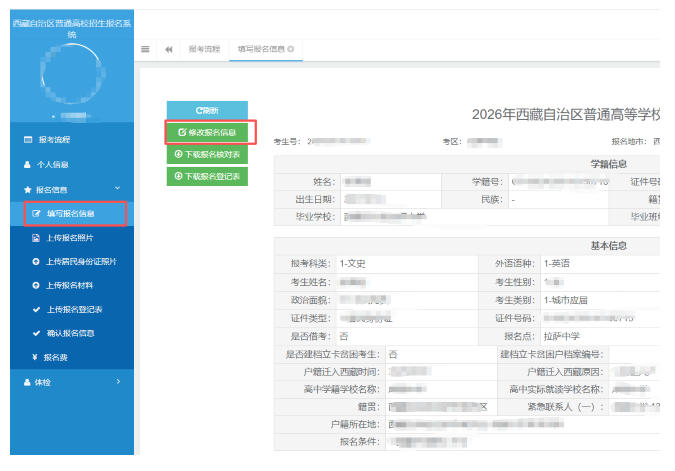The width and height of the screenshot is (675, 471).
Task: Click the 考生号 label
Action: (x=287, y=141)
